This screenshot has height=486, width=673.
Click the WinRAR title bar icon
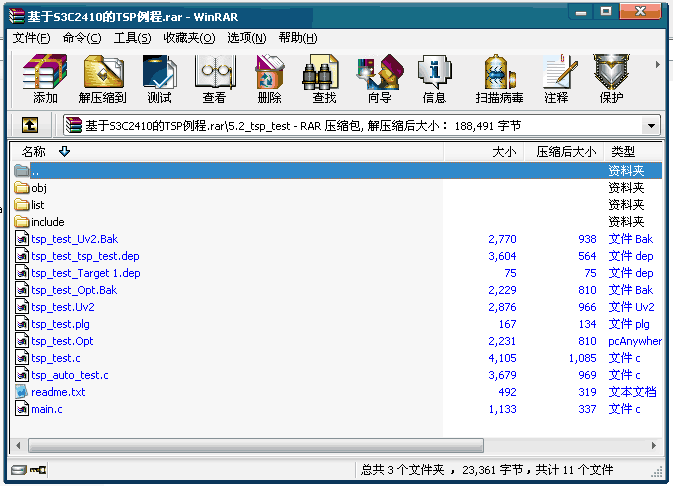click(17, 16)
